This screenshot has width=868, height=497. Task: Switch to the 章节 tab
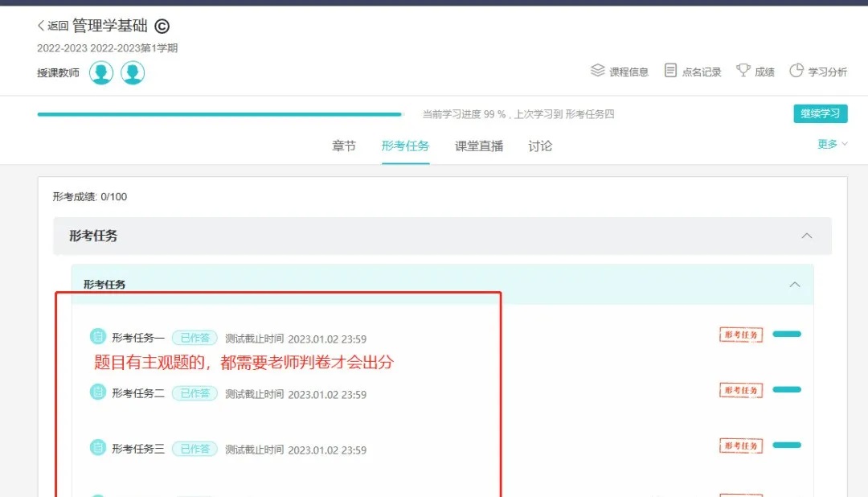(344, 146)
